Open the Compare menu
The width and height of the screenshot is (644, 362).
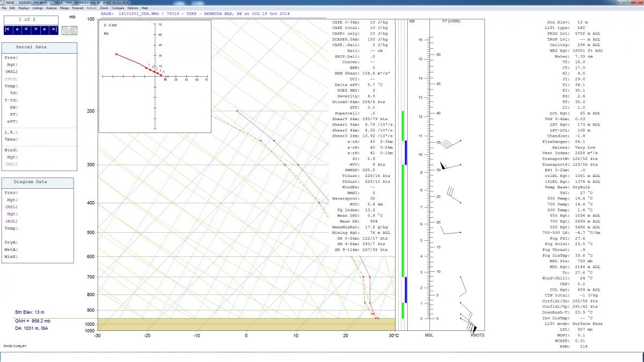pos(118,8)
